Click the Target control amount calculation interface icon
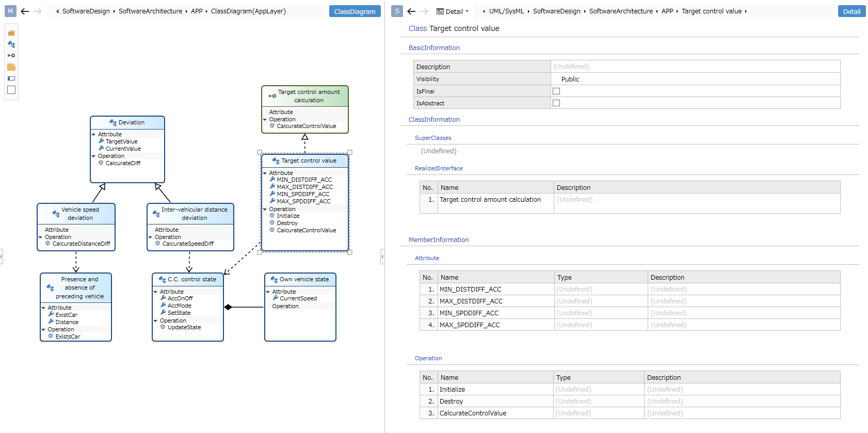The image size is (868, 433). point(272,96)
